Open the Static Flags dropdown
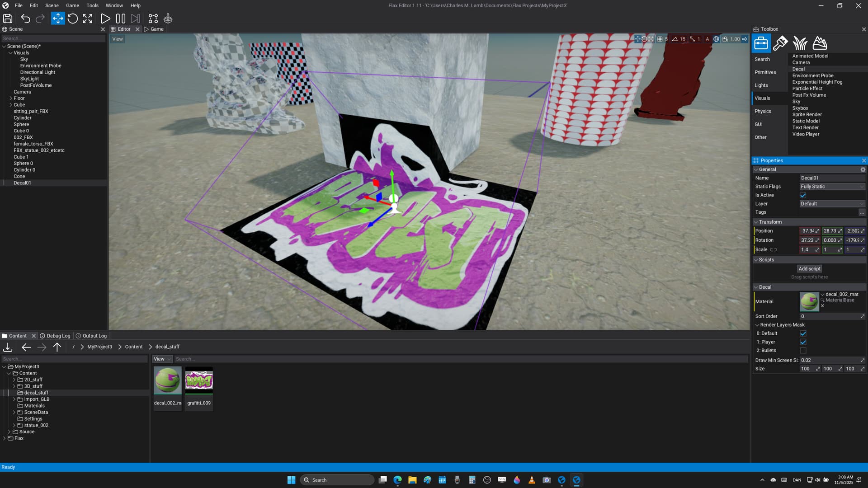The height and width of the screenshot is (488, 868). (832, 187)
